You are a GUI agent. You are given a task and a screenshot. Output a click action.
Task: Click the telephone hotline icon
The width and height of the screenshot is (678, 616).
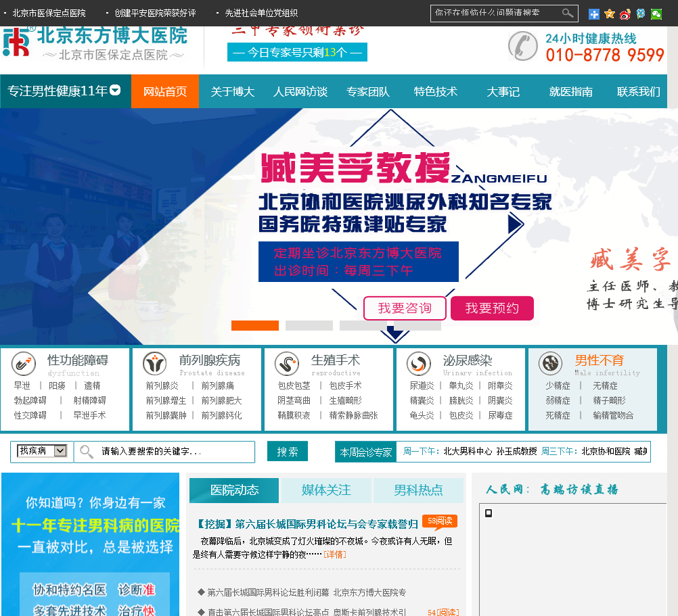click(523, 45)
